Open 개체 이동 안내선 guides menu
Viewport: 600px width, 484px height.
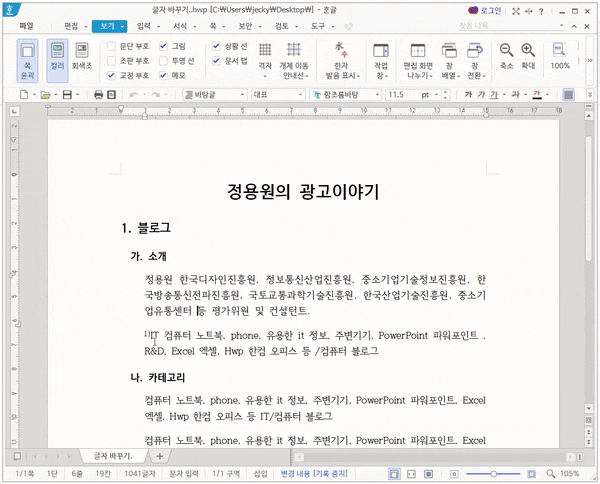[x=294, y=60]
